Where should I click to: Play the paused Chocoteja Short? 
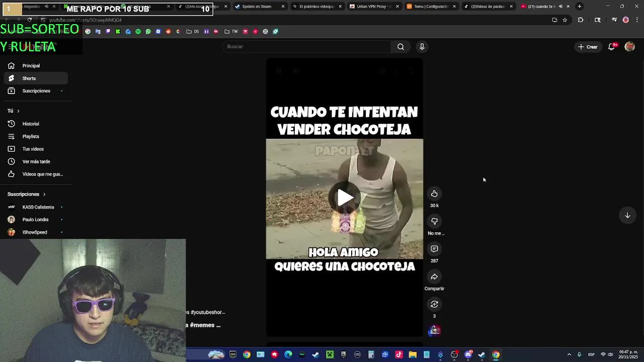click(x=345, y=198)
